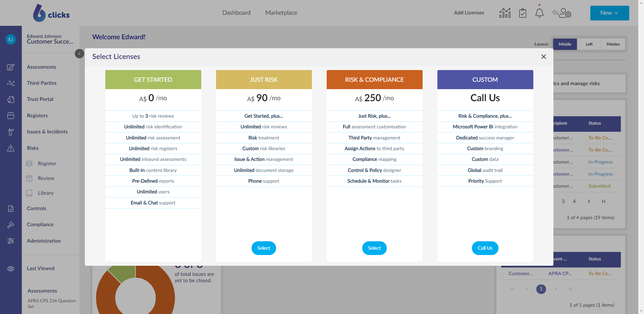644x314 pixels.
Task: Open Registers in the sidebar menu
Action: pyautogui.click(x=37, y=116)
